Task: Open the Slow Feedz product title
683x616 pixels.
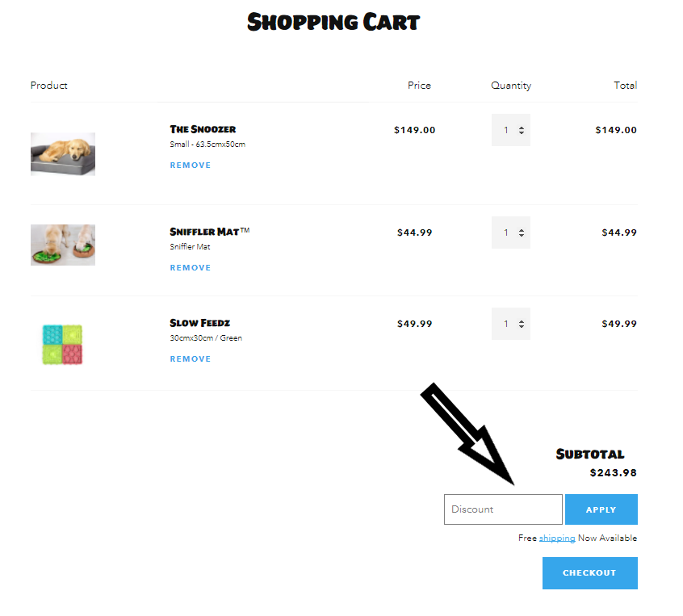Action: tap(199, 323)
